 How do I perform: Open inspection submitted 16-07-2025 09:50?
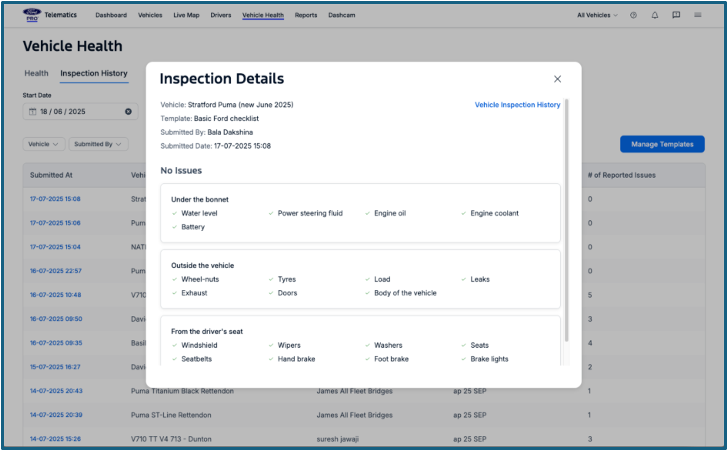tap(56, 319)
